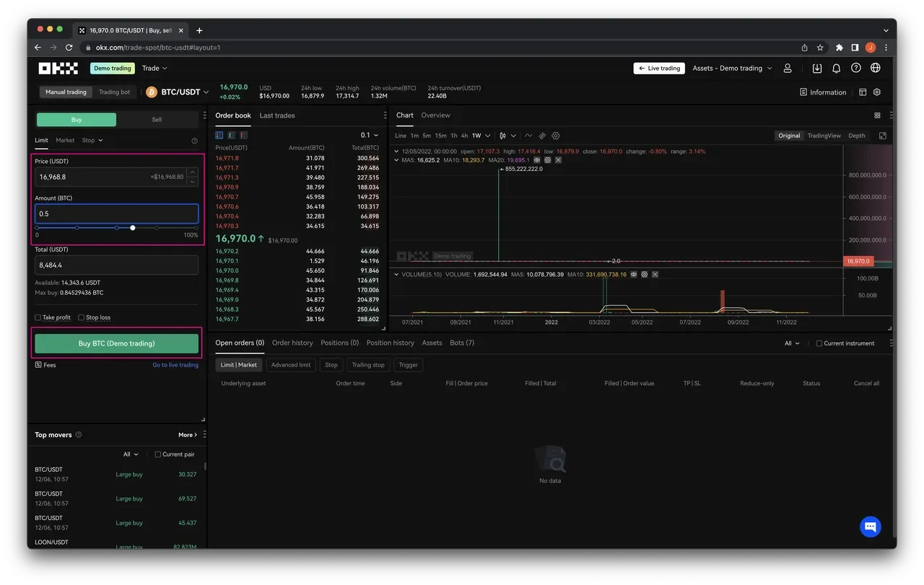
Task: Open the OKX logo home link
Action: 58,68
